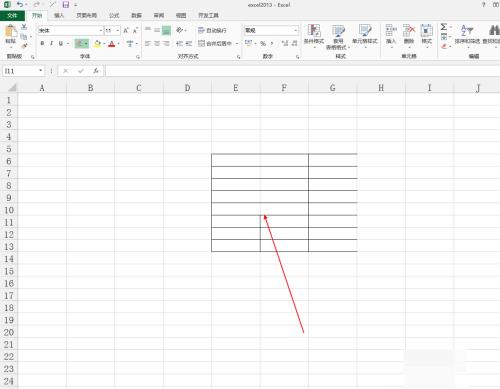This screenshot has width=500, height=389.
Task: Click the Clear eraser icon
Action: coord(444,46)
